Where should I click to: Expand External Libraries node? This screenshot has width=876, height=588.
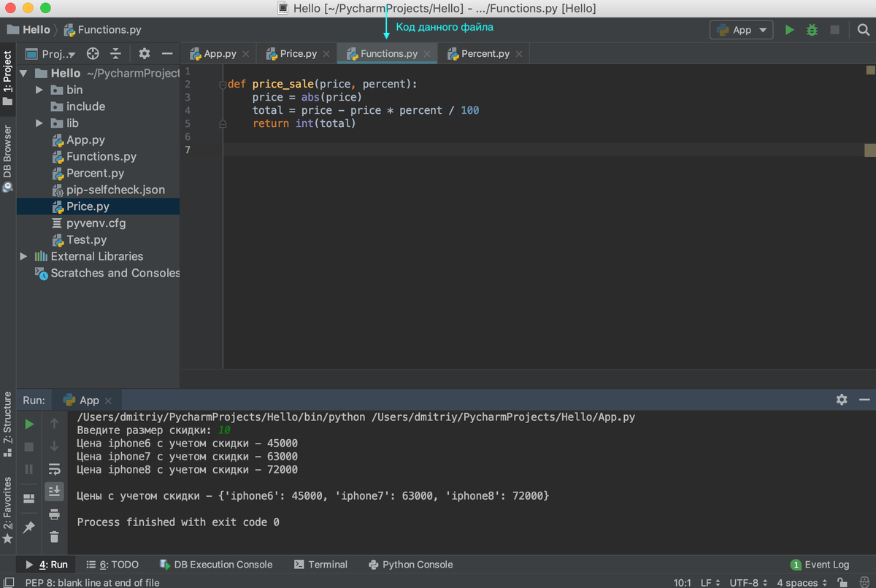23,256
